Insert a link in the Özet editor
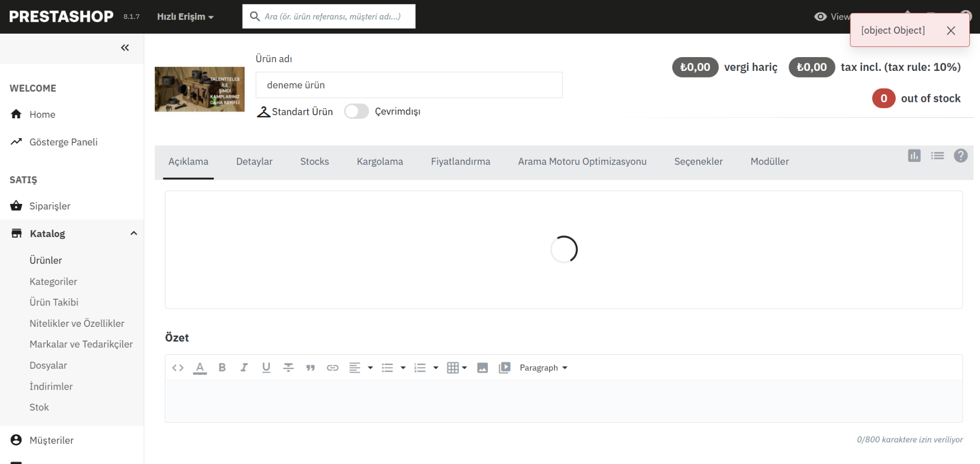The image size is (980, 464). [333, 368]
